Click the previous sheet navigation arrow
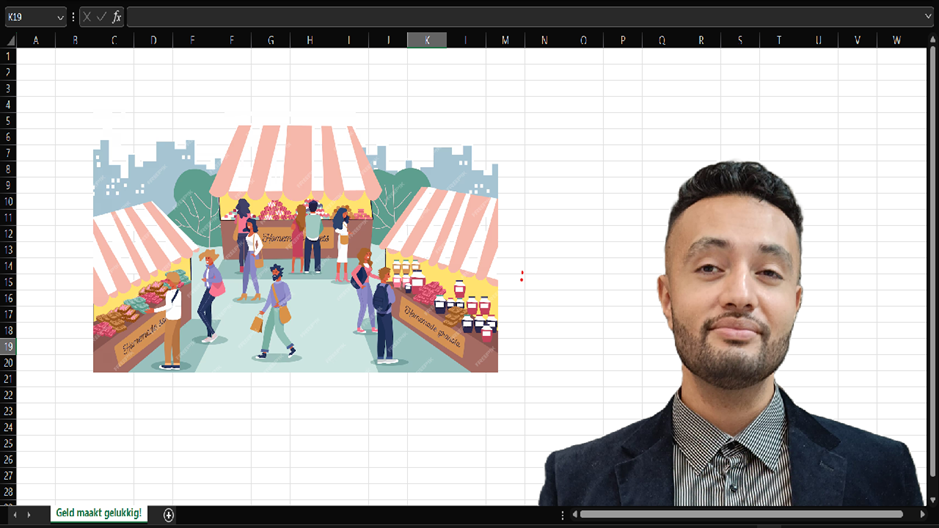Viewport: 939px width, 528px height. point(14,515)
